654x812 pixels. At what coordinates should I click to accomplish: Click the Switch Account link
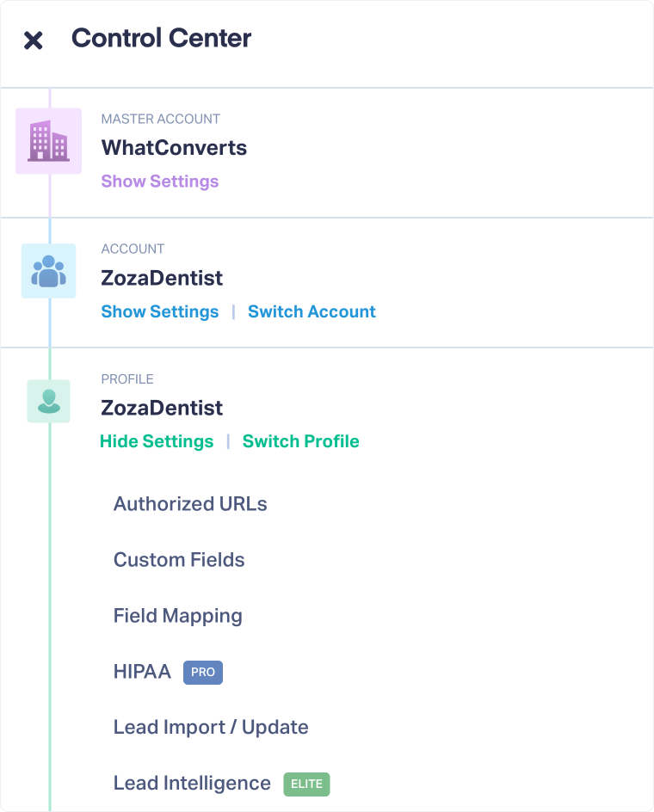click(312, 311)
